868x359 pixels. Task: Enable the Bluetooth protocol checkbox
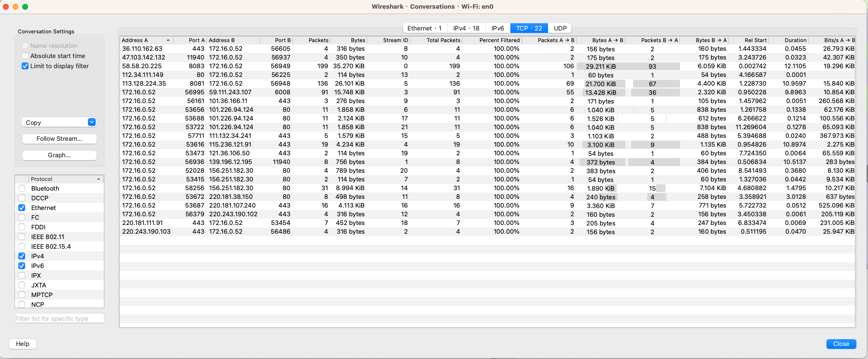coord(22,188)
